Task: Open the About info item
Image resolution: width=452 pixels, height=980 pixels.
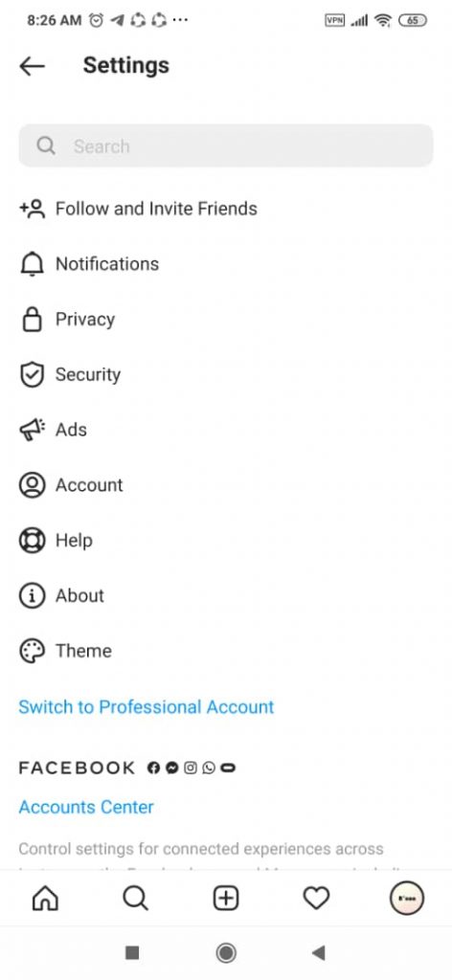Action: (x=226, y=595)
